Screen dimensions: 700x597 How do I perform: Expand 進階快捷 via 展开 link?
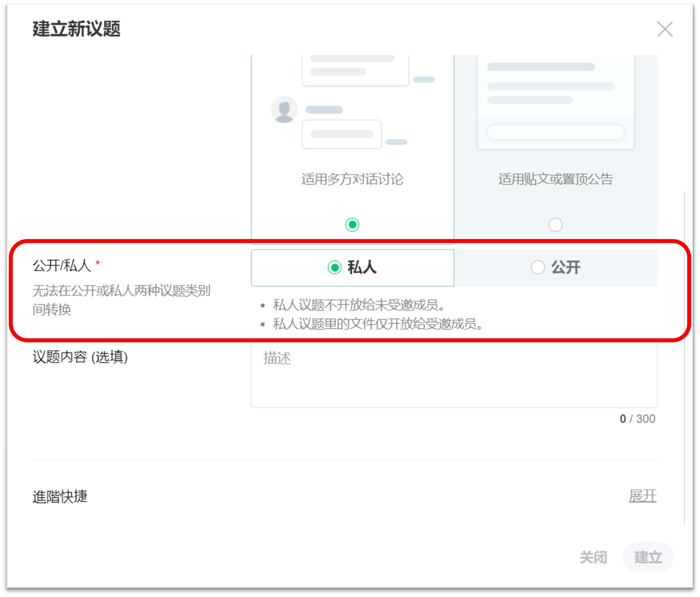(642, 496)
